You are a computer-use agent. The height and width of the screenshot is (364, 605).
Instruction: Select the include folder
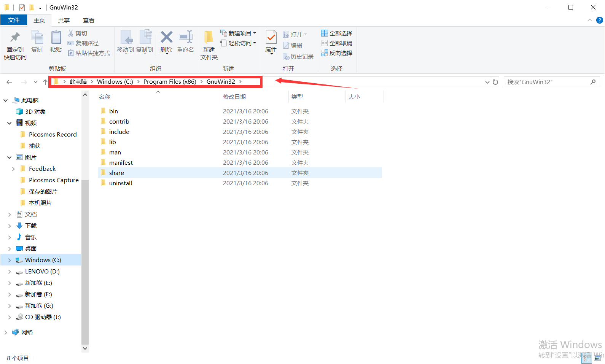240,132
